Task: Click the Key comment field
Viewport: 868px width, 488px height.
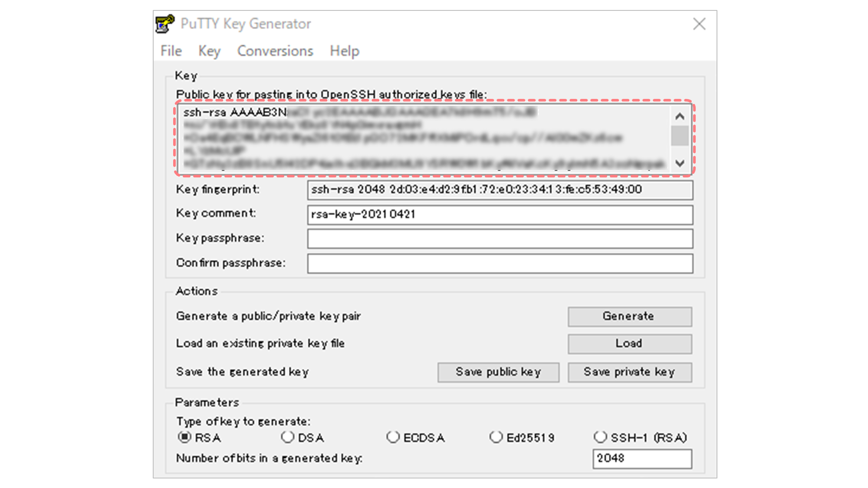Action: tap(500, 215)
